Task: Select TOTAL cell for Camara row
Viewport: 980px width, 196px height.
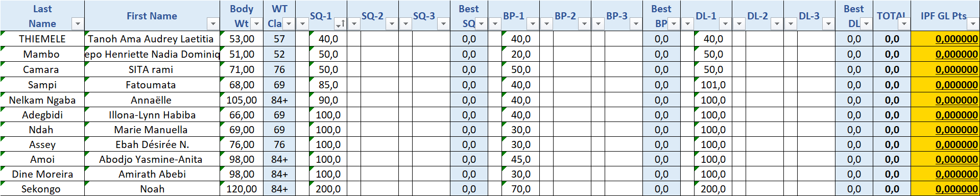Action: pyautogui.click(x=892, y=69)
